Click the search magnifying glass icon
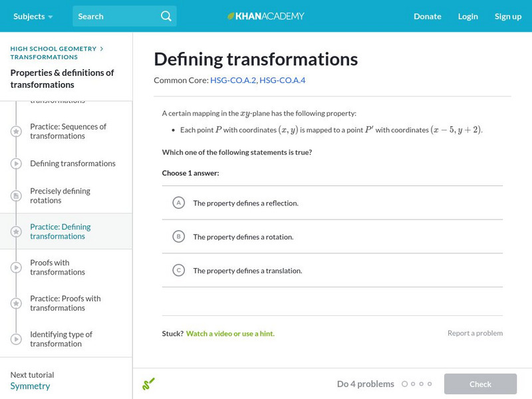 click(166, 15)
